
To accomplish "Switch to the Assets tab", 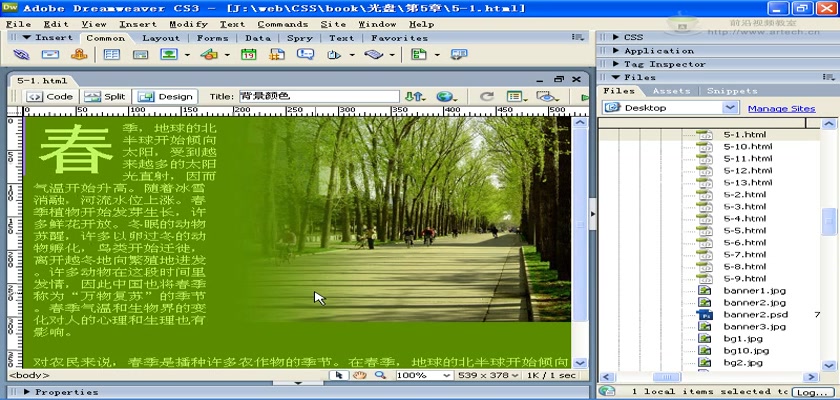I will point(671,91).
